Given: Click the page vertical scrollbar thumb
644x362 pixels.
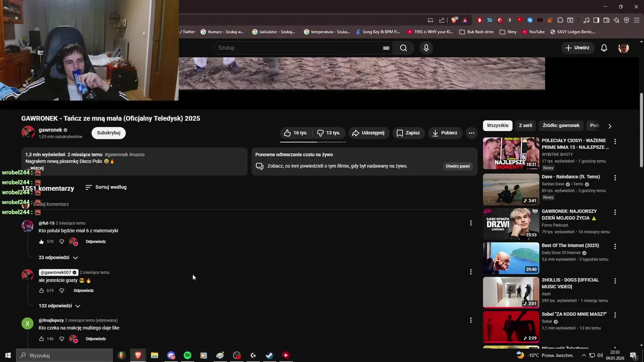Looking at the screenshot, I should (641, 130).
